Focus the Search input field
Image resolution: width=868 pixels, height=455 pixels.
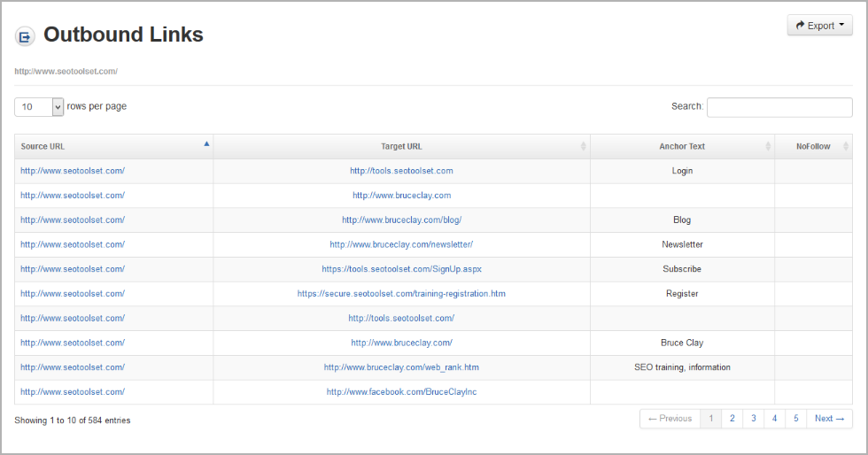point(779,107)
